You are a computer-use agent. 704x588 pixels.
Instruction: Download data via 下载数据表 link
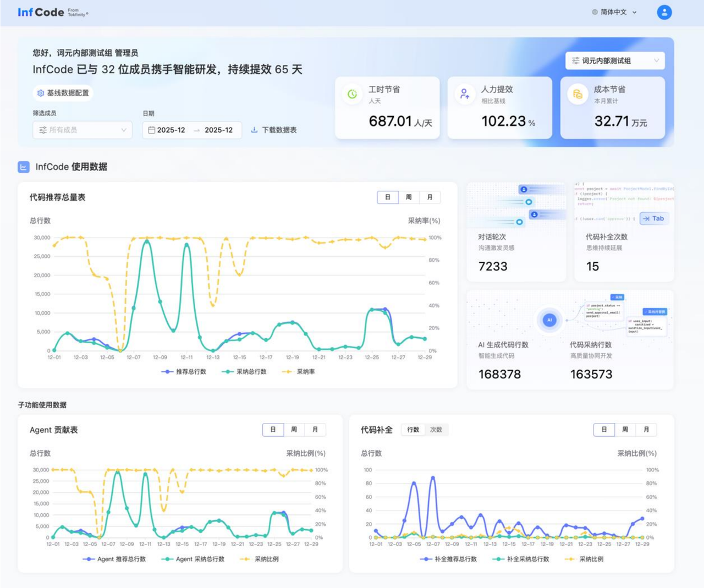(274, 130)
